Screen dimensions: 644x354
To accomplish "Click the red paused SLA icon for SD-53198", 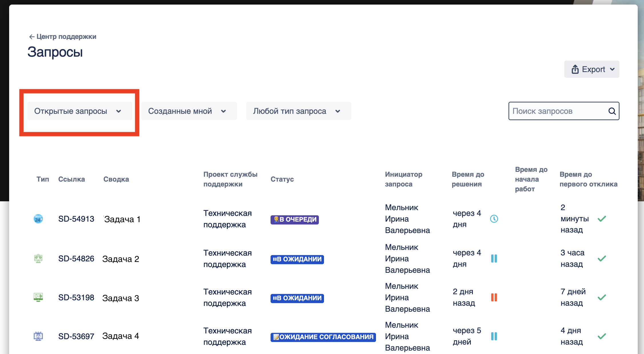I will click(x=494, y=297).
